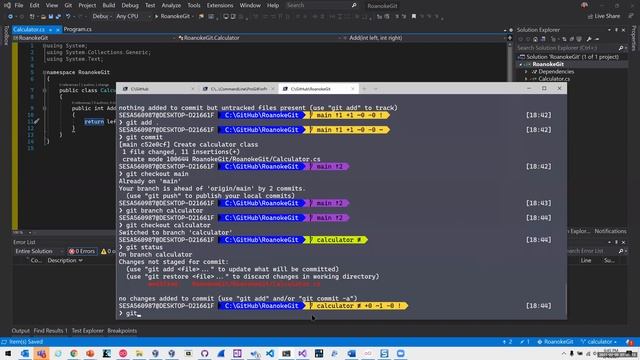
Task: Toggle the 0 Errors filter in Error List
Action: pyautogui.click(x=82, y=251)
